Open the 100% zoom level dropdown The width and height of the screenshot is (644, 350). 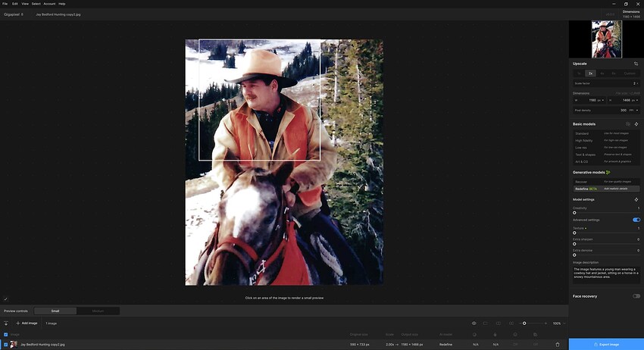tap(559, 323)
